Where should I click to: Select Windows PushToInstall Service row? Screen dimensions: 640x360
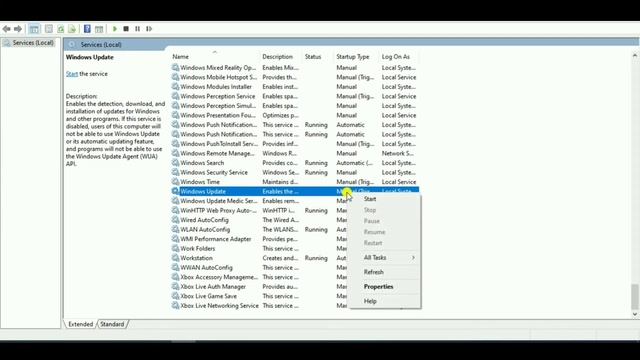pyautogui.click(x=295, y=144)
